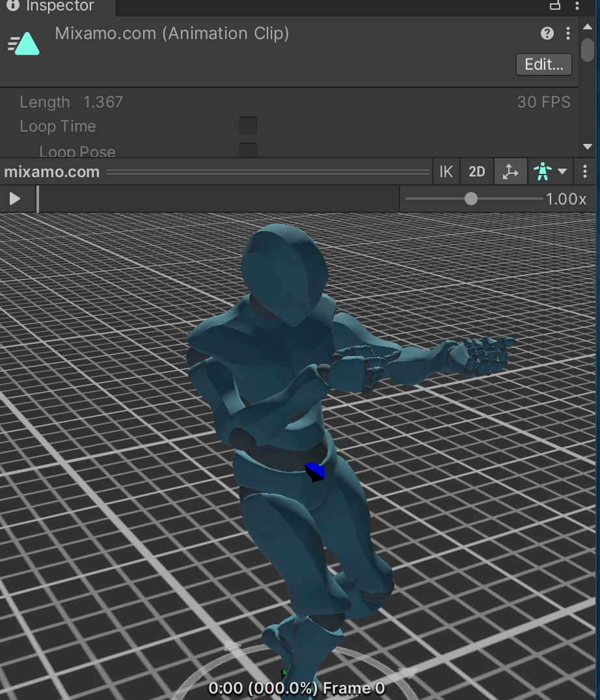This screenshot has height=700, width=600.
Task: Open the preview panel options menu
Action: pyautogui.click(x=585, y=172)
